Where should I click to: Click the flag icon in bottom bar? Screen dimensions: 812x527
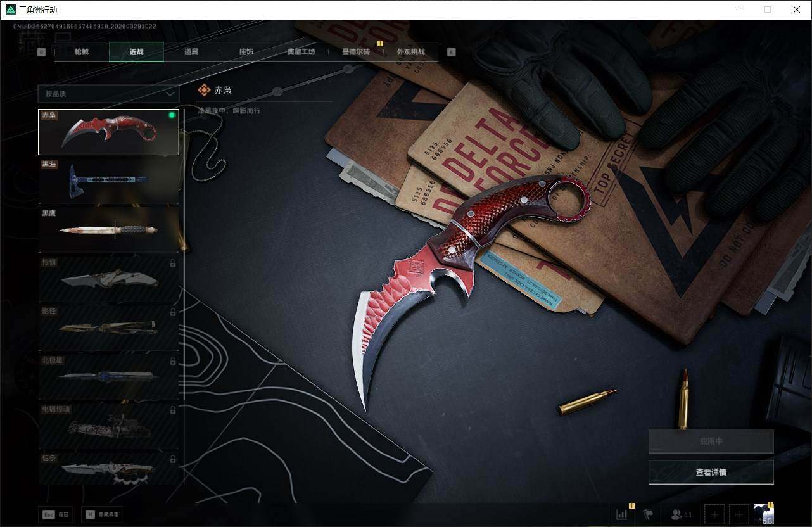(x=648, y=514)
